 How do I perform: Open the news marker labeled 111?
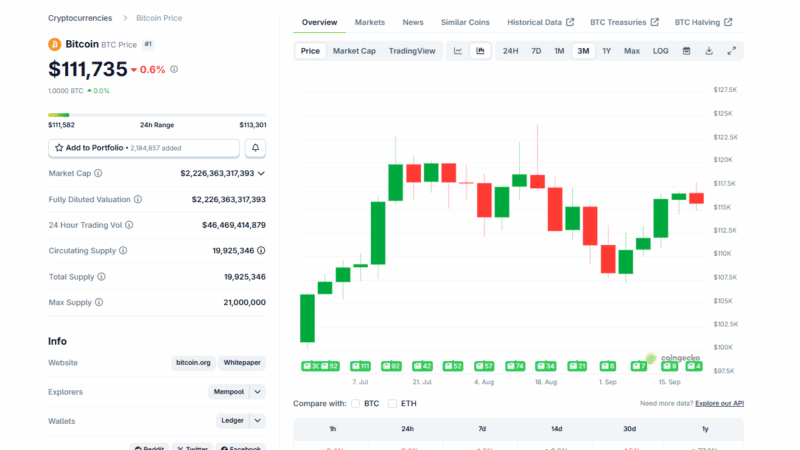tap(360, 366)
